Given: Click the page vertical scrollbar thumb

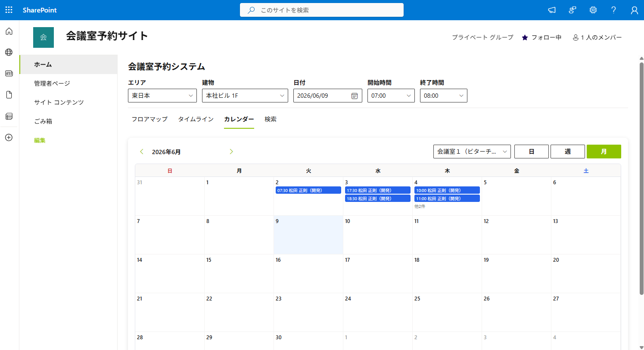Looking at the screenshot, I should tap(641, 179).
